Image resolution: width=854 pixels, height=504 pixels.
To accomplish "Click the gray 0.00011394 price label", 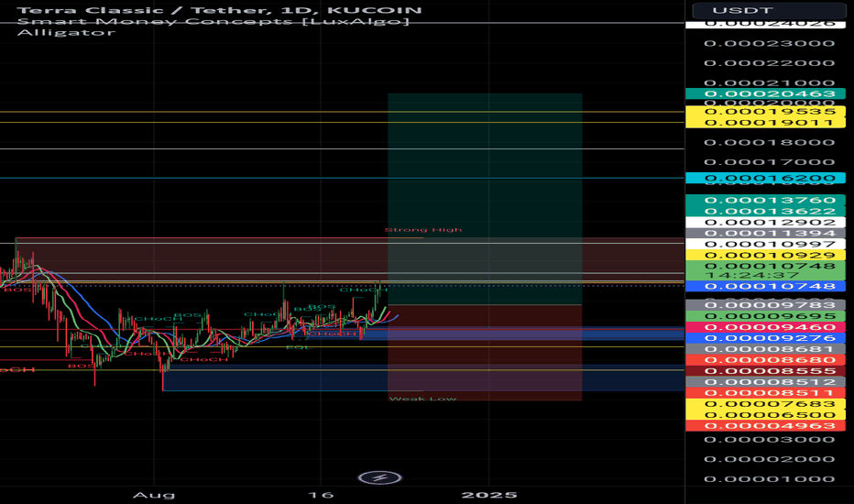I will (766, 233).
